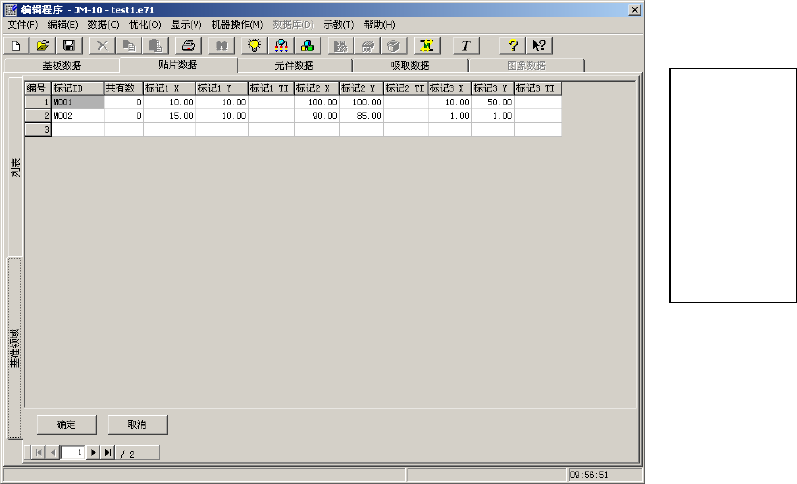Click empty row header number 3
This screenshot has height=484, width=797.
38,130
